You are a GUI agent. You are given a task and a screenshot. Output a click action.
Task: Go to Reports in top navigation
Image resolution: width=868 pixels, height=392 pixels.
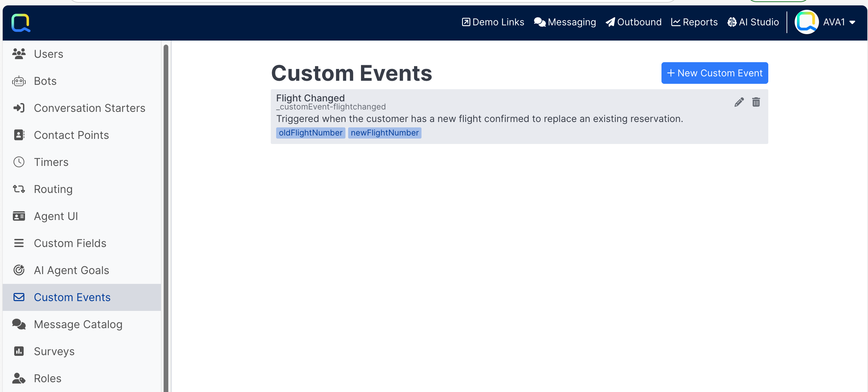coord(694,22)
